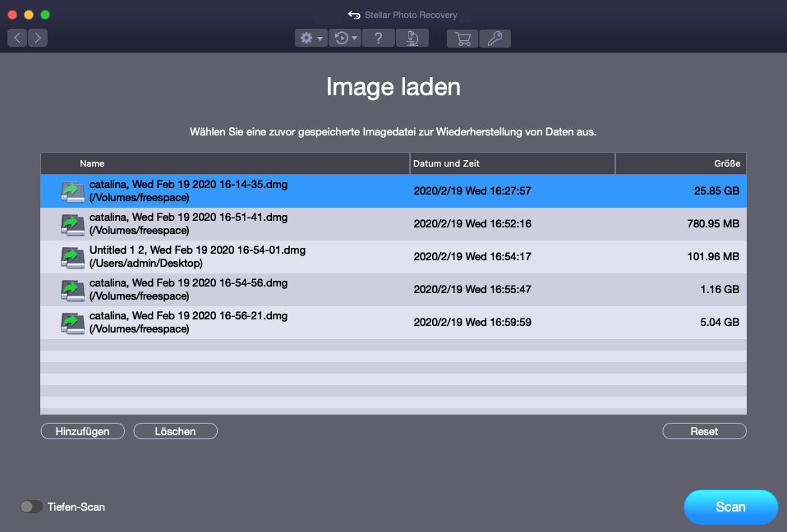Go forward with the right arrow button
787x532 pixels.
point(38,38)
